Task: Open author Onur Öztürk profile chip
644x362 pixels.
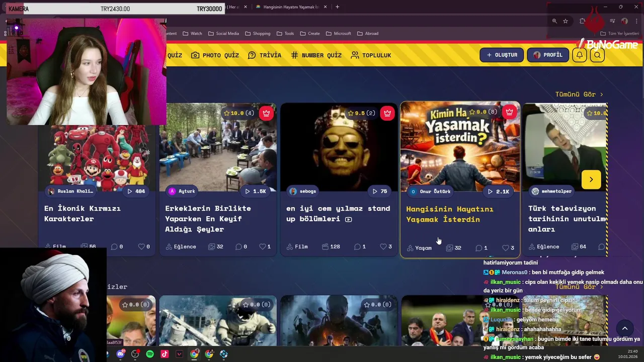Action: point(431,192)
